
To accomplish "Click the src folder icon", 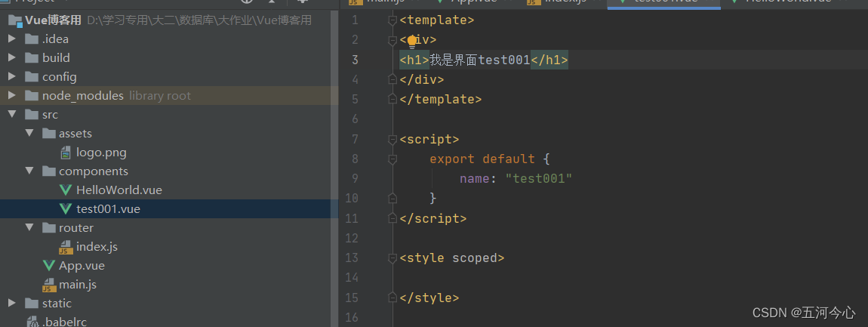I will [x=32, y=115].
